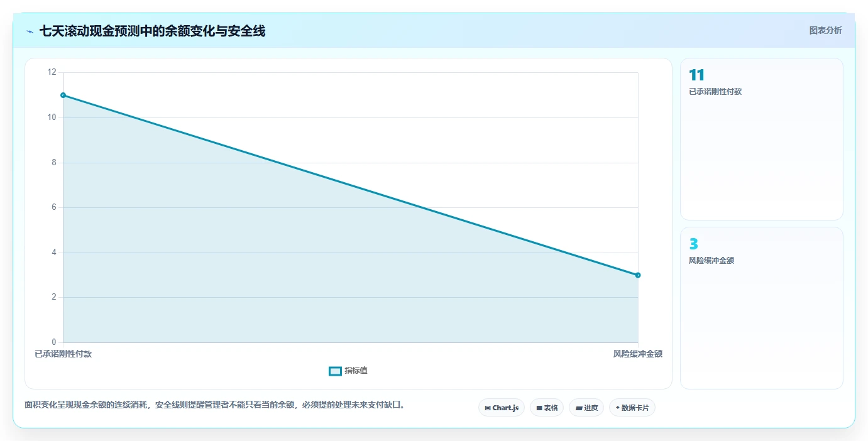Click the lightning icon beside the title
The image size is (868, 441).
30,31
